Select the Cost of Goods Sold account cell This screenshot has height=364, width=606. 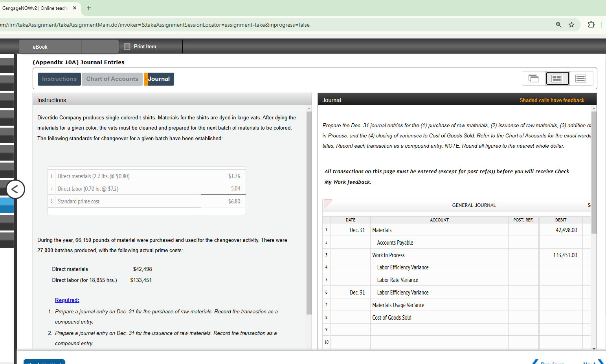439,318
